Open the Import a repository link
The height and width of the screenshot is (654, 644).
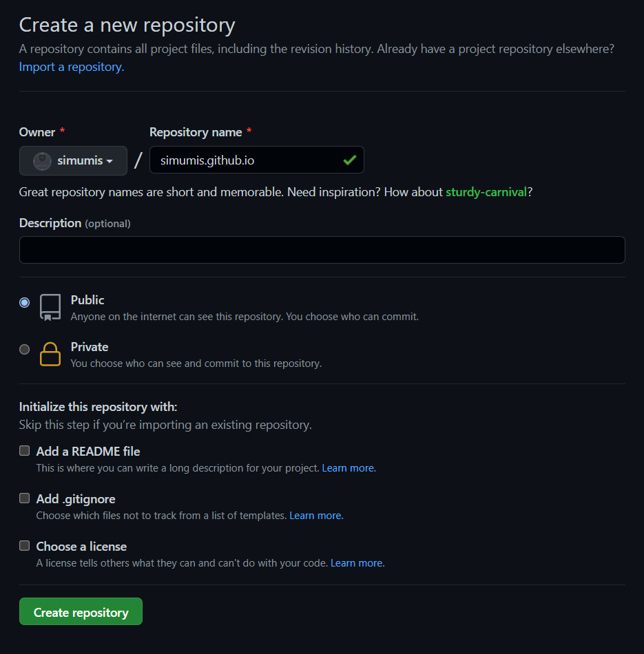[68, 67]
